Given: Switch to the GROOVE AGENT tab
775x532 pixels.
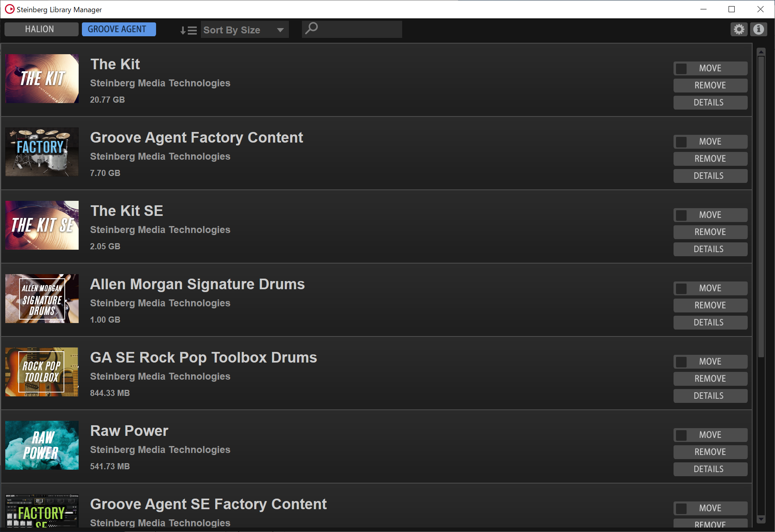Looking at the screenshot, I should pyautogui.click(x=119, y=29).
